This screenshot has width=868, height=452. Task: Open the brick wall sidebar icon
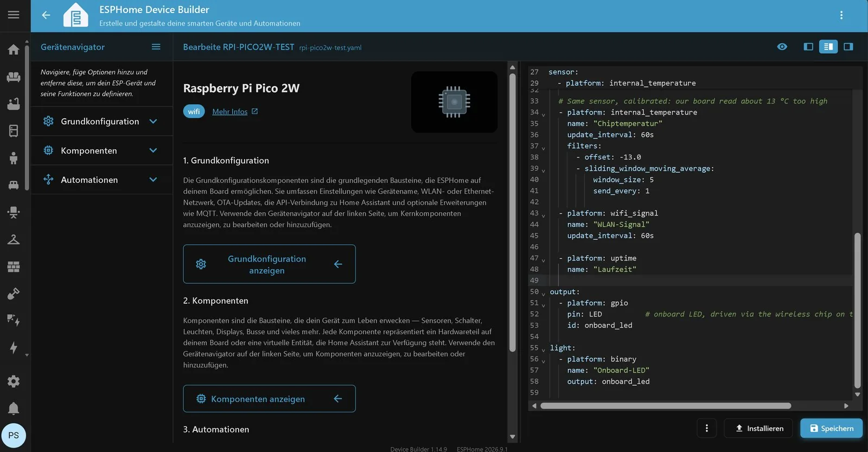(x=14, y=266)
